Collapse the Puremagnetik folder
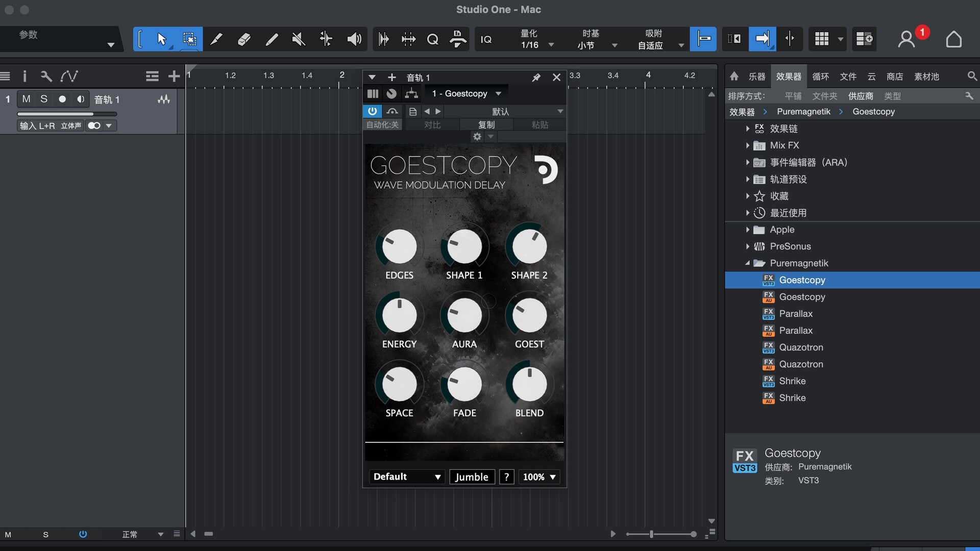Image resolution: width=980 pixels, height=551 pixels. point(747,263)
